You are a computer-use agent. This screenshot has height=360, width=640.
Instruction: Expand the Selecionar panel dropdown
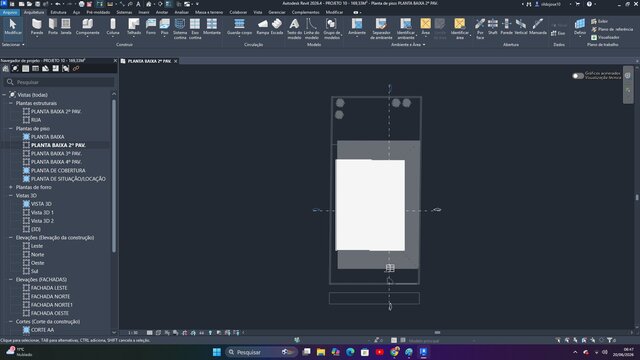[13, 44]
